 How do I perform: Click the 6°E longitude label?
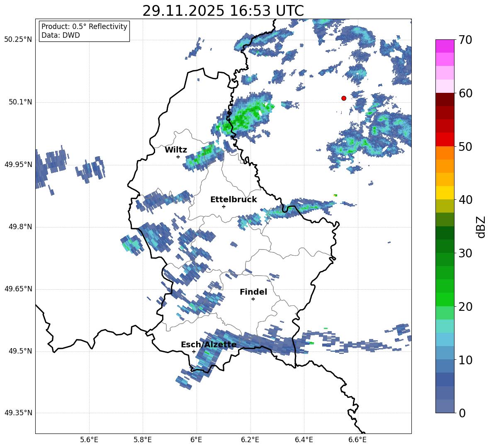(x=196, y=440)
